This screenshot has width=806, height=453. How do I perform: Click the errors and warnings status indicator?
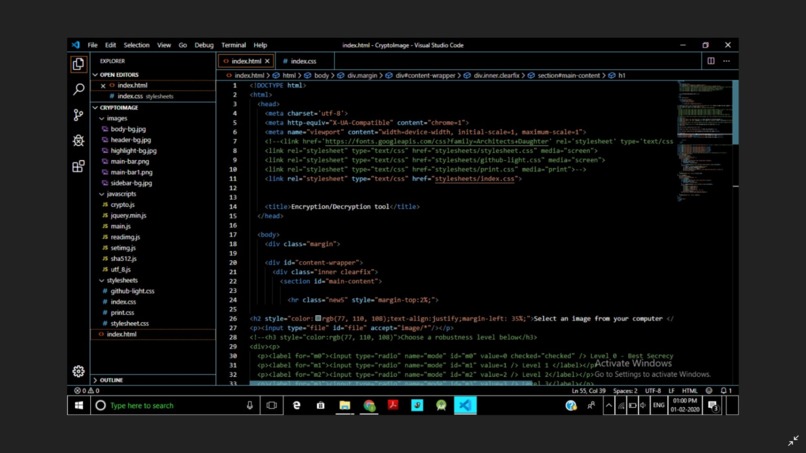pyautogui.click(x=87, y=391)
